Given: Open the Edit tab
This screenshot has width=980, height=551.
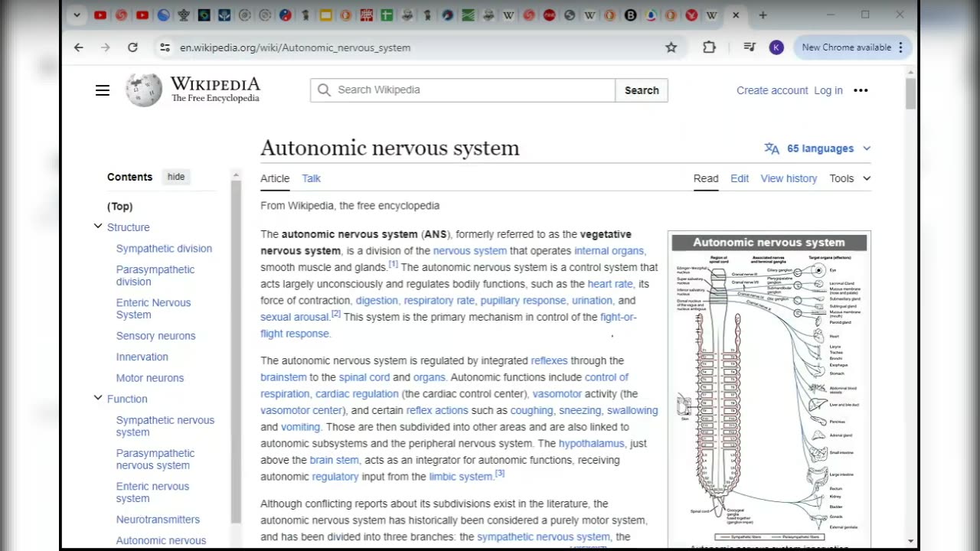Looking at the screenshot, I should coord(740,178).
